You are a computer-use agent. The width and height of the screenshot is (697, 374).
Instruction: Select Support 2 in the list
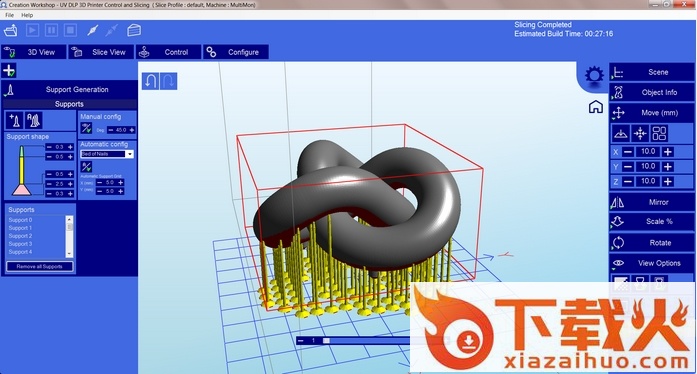tap(20, 236)
